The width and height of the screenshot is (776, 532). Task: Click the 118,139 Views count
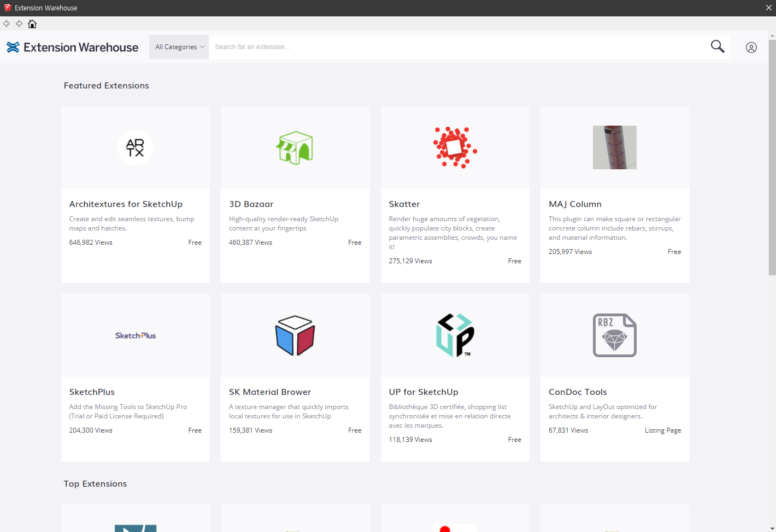click(410, 440)
